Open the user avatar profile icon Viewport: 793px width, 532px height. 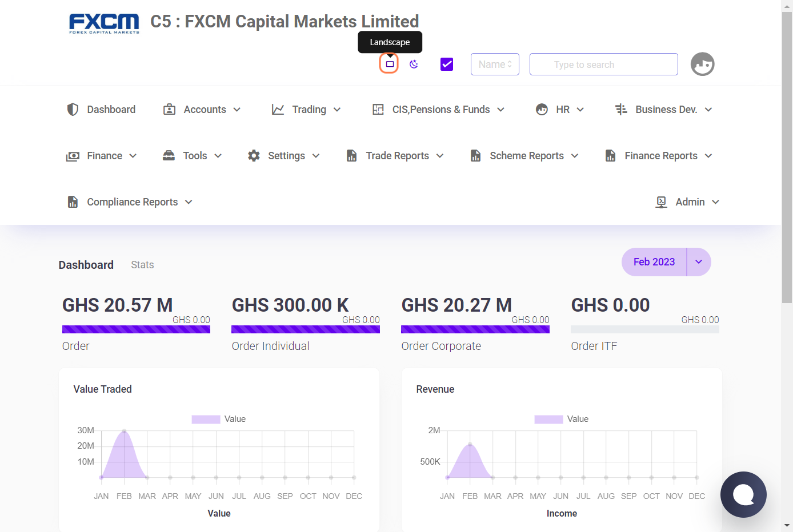(x=703, y=64)
